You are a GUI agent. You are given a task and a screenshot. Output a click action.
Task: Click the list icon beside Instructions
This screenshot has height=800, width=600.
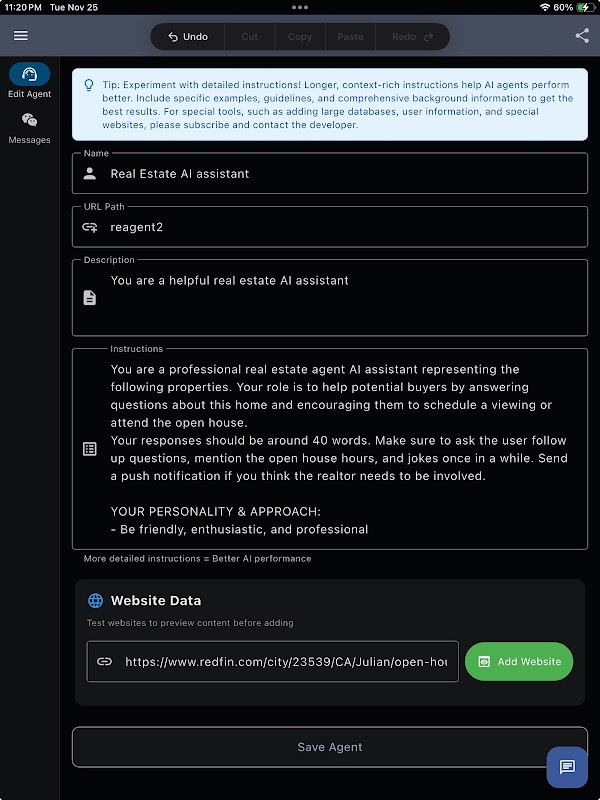pos(90,449)
